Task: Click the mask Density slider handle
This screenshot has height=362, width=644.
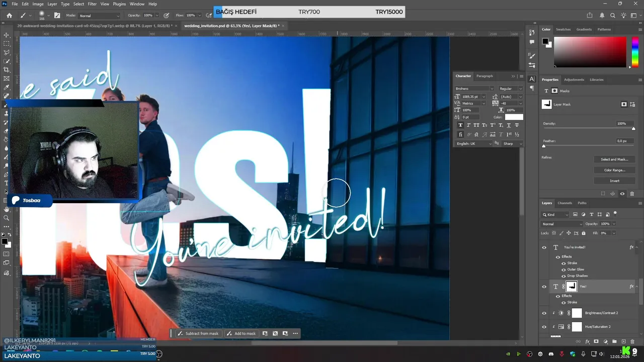Action: click(633, 129)
